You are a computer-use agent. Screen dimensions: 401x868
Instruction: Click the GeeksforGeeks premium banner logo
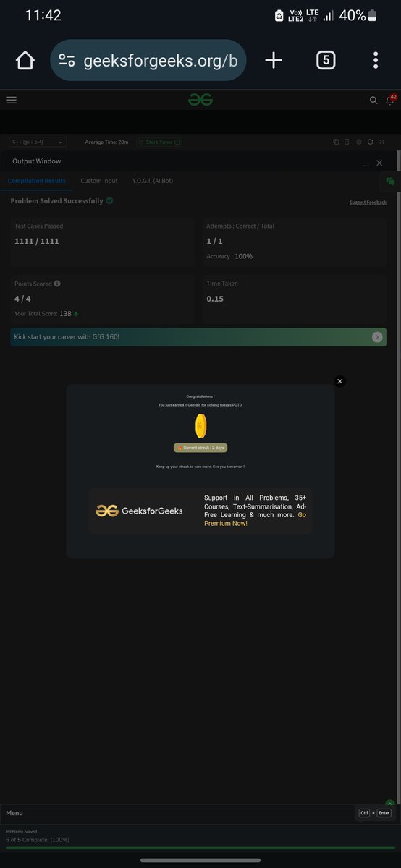click(139, 511)
